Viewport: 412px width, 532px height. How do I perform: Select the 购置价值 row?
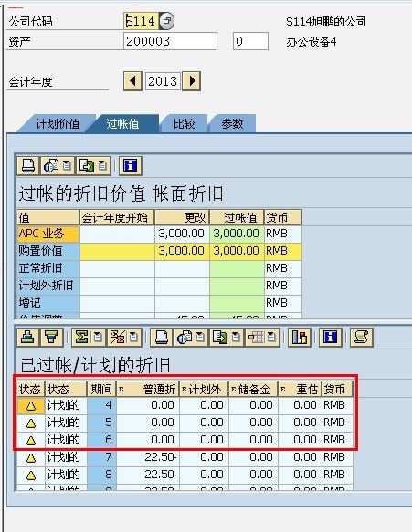coord(159,251)
